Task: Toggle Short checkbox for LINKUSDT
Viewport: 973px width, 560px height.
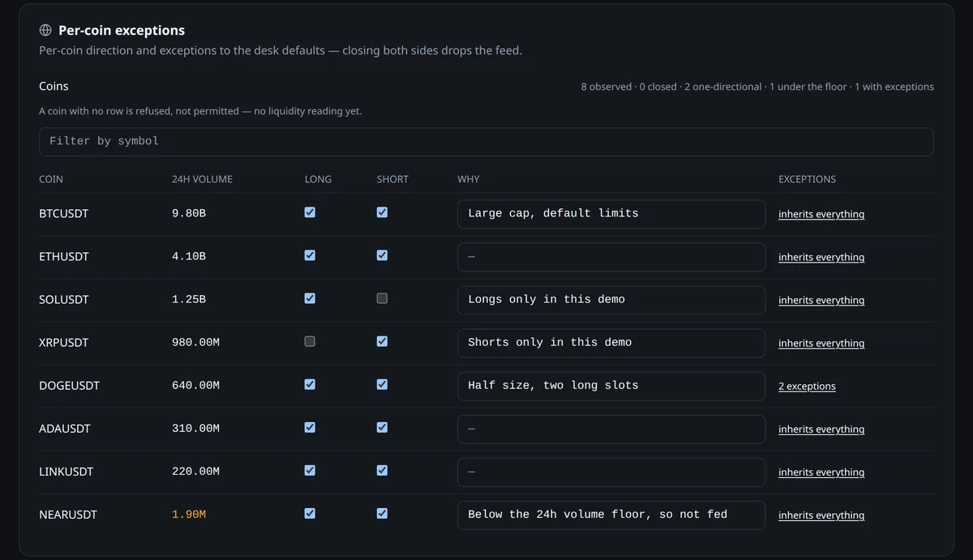Action: 382,470
